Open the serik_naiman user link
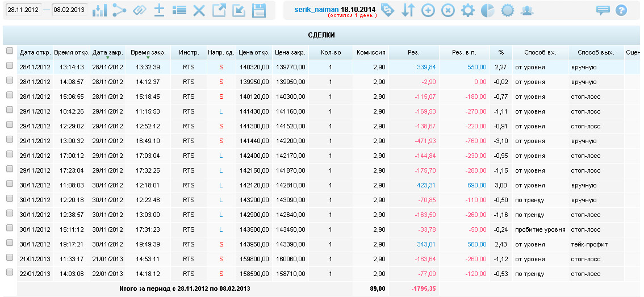The image size is (644, 297). [x=316, y=10]
